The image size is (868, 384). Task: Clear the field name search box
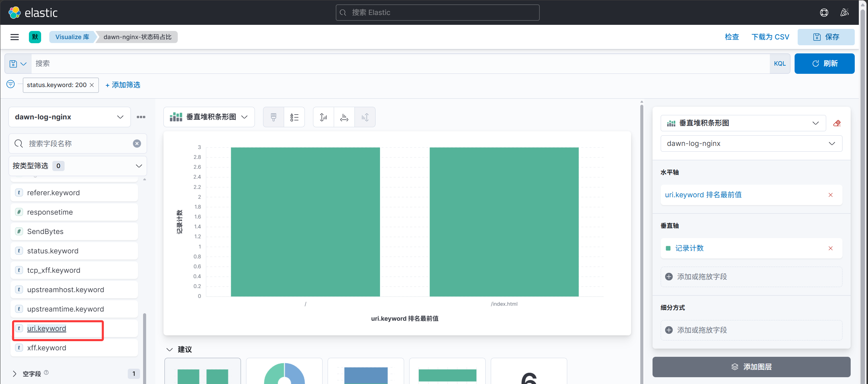137,144
